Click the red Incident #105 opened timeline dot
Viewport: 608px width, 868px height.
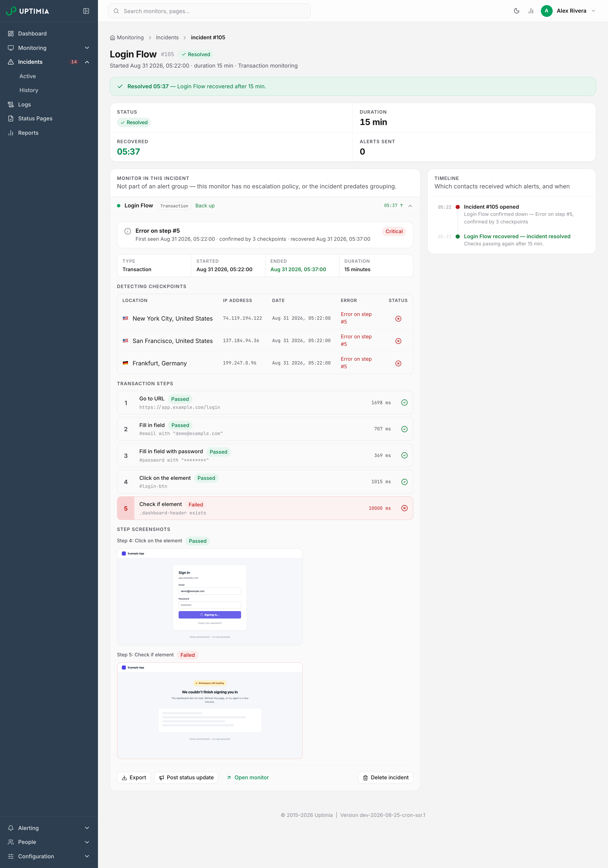click(458, 207)
